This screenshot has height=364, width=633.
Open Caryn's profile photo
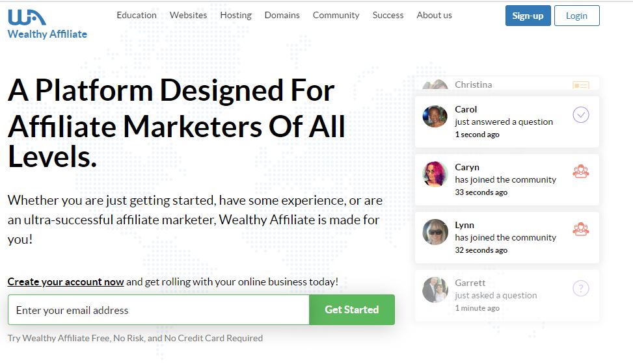pos(435,174)
